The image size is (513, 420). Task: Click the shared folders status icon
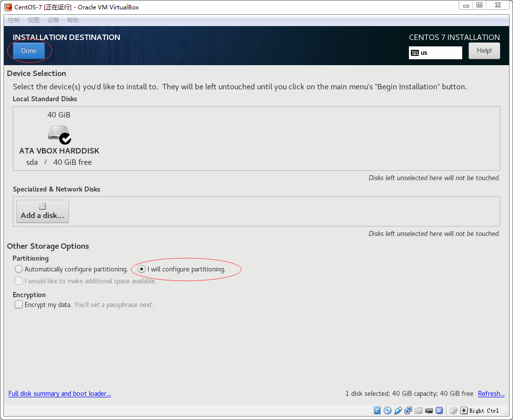coord(418,411)
